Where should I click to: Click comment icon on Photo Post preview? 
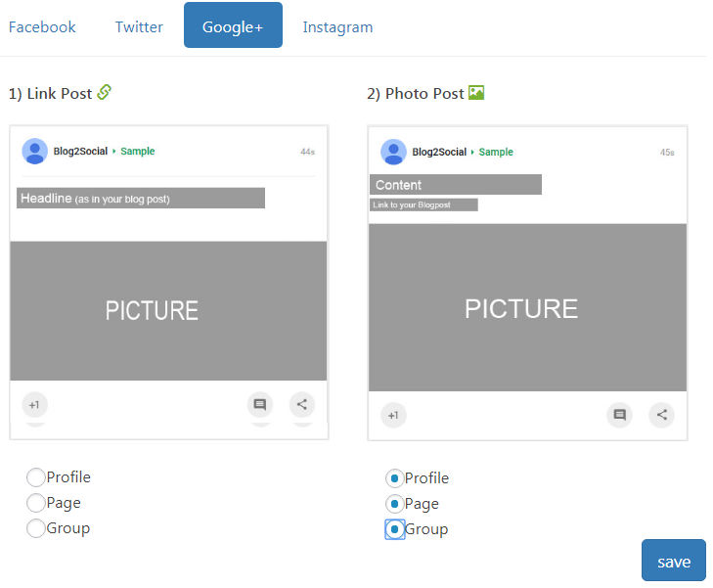coord(619,415)
